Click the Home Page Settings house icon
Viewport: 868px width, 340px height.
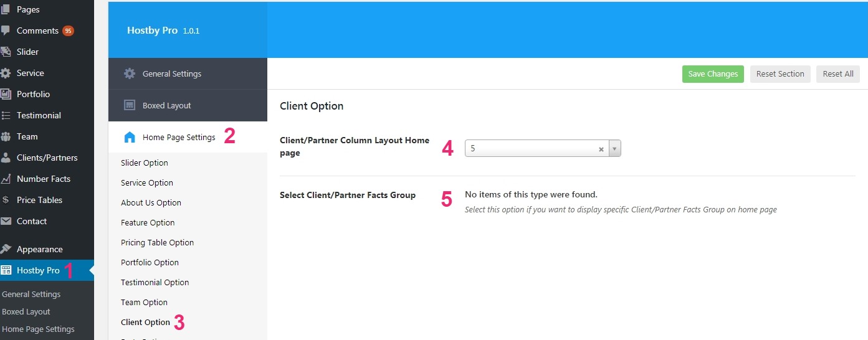(130, 137)
